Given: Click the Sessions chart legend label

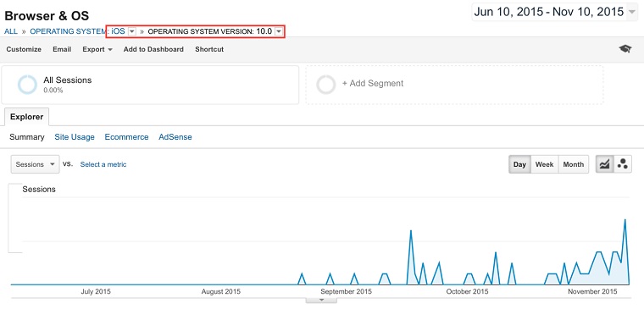Looking at the screenshot, I should (39, 190).
